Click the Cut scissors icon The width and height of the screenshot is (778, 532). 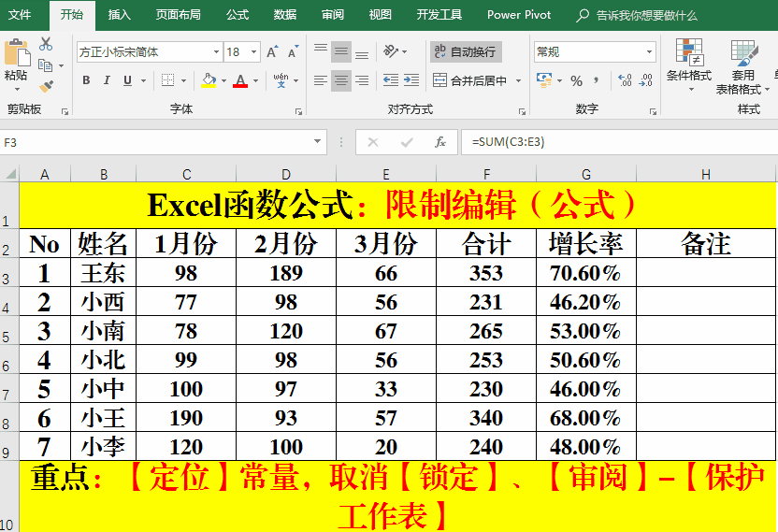pos(46,44)
